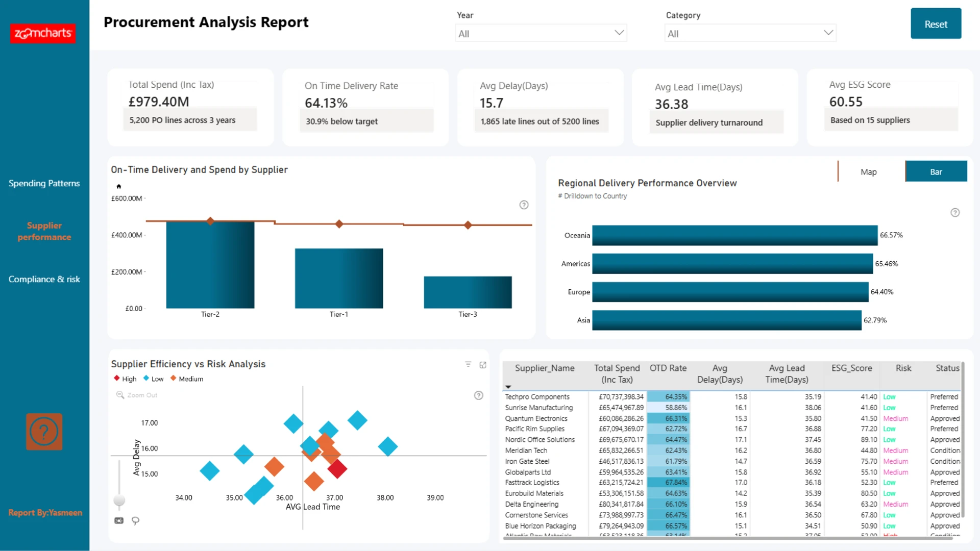Click the 66.57% OTD cell for Blue Horizon

(669, 526)
